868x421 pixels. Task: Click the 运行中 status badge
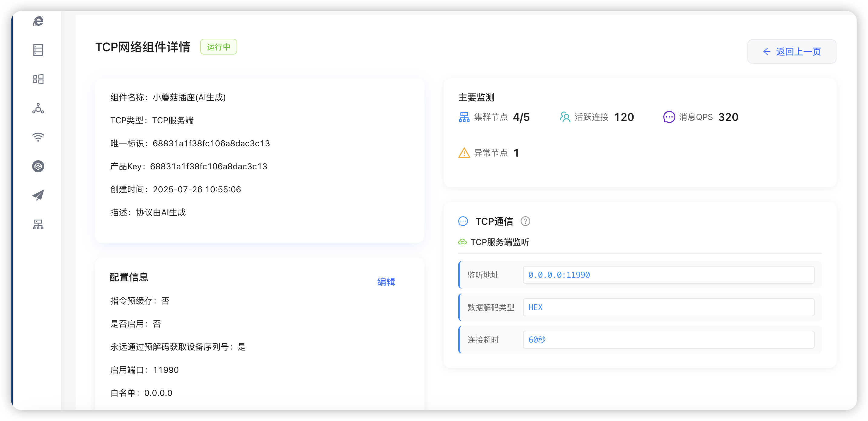218,47
